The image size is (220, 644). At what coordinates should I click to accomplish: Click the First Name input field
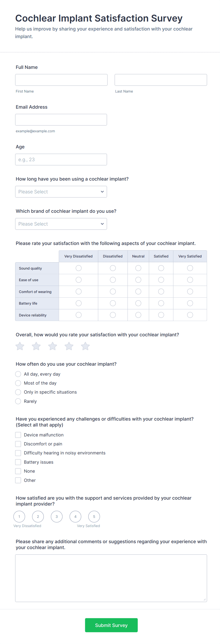(x=61, y=80)
